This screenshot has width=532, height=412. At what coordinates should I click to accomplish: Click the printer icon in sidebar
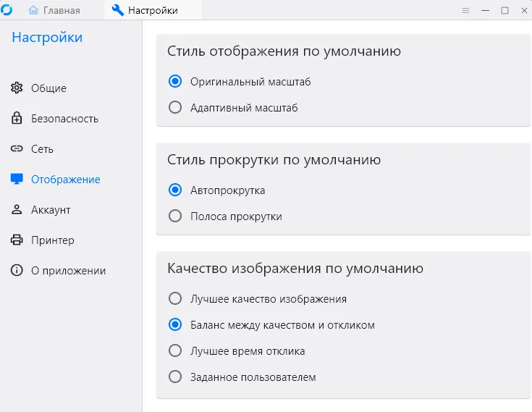[17, 240]
